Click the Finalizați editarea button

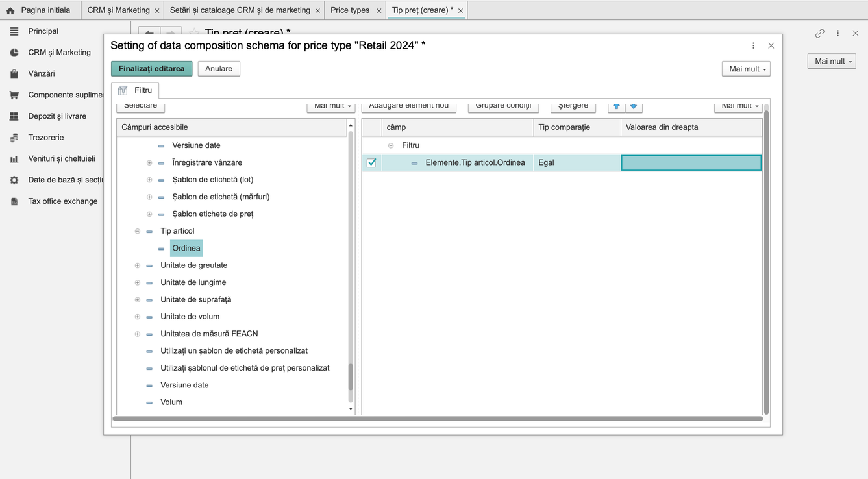click(x=151, y=69)
